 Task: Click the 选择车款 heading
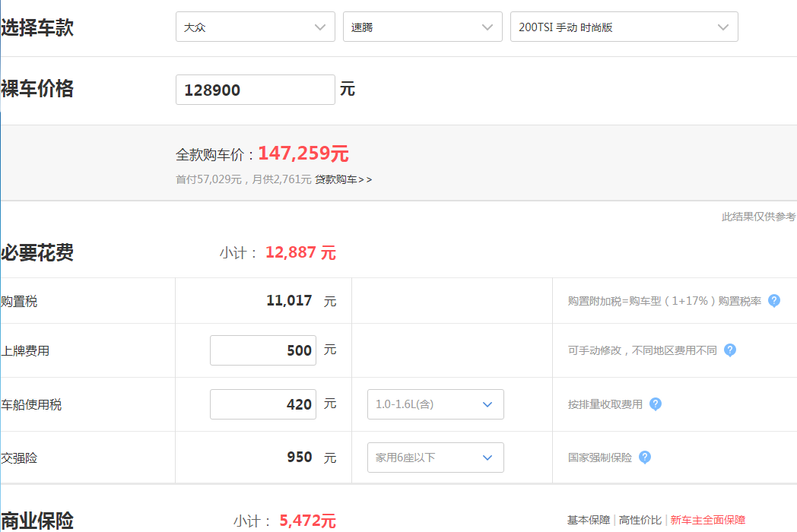tap(37, 27)
